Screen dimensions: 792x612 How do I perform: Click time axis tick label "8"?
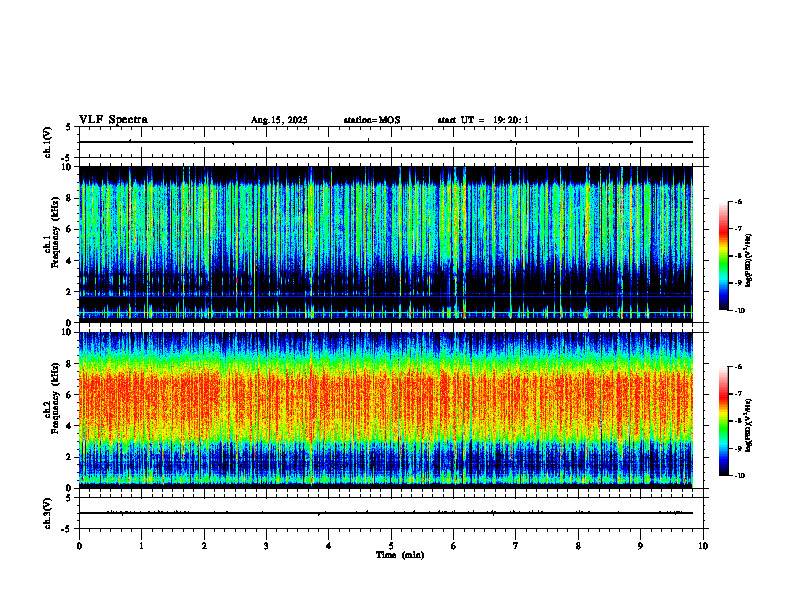(x=578, y=546)
